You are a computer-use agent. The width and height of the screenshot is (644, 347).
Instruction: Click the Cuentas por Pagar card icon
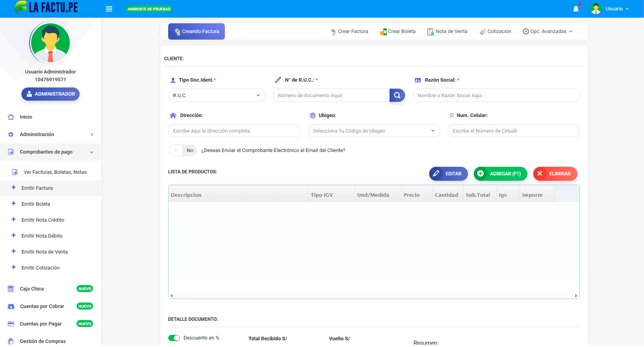(11, 324)
